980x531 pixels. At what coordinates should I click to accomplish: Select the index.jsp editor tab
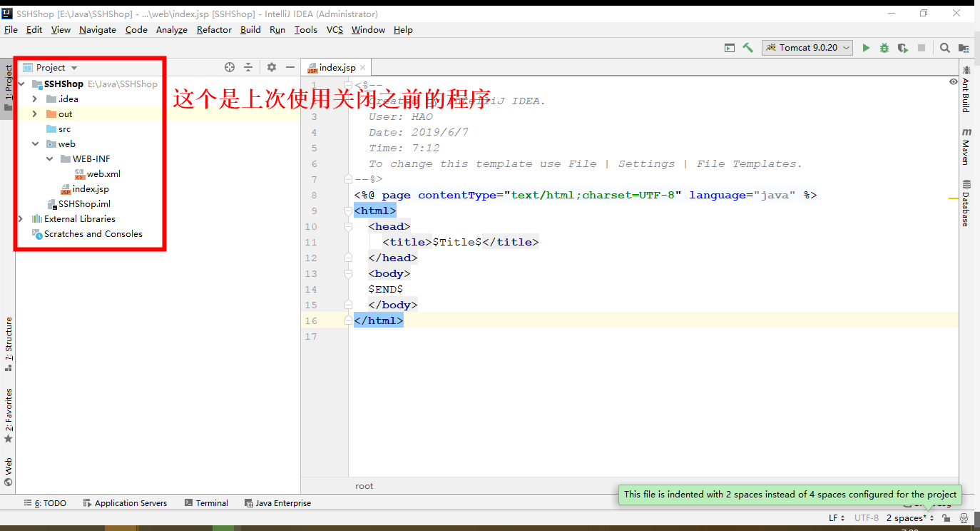click(337, 68)
